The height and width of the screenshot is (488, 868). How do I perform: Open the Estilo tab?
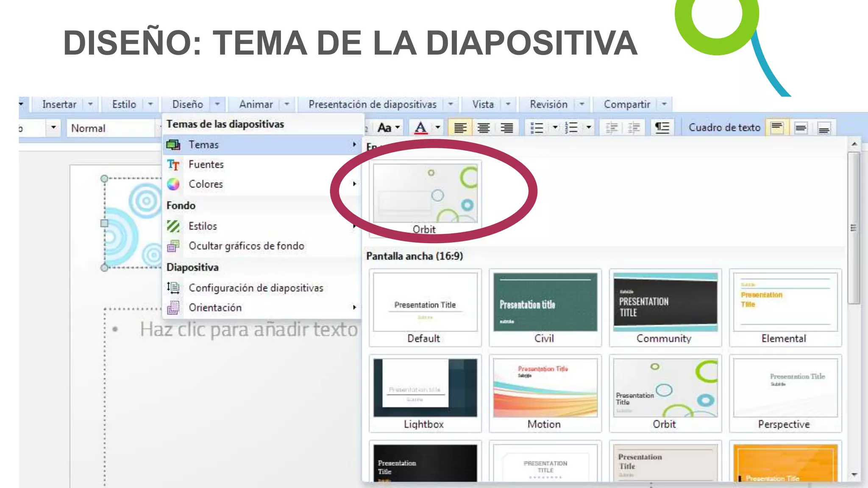(124, 104)
